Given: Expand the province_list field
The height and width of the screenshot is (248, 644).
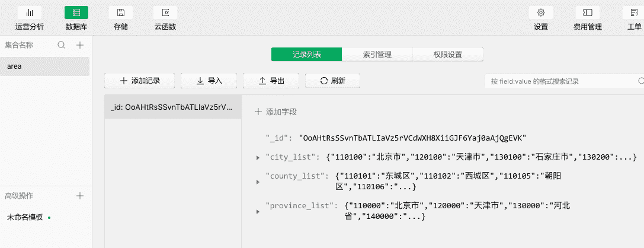Looking at the screenshot, I should tap(258, 211).
